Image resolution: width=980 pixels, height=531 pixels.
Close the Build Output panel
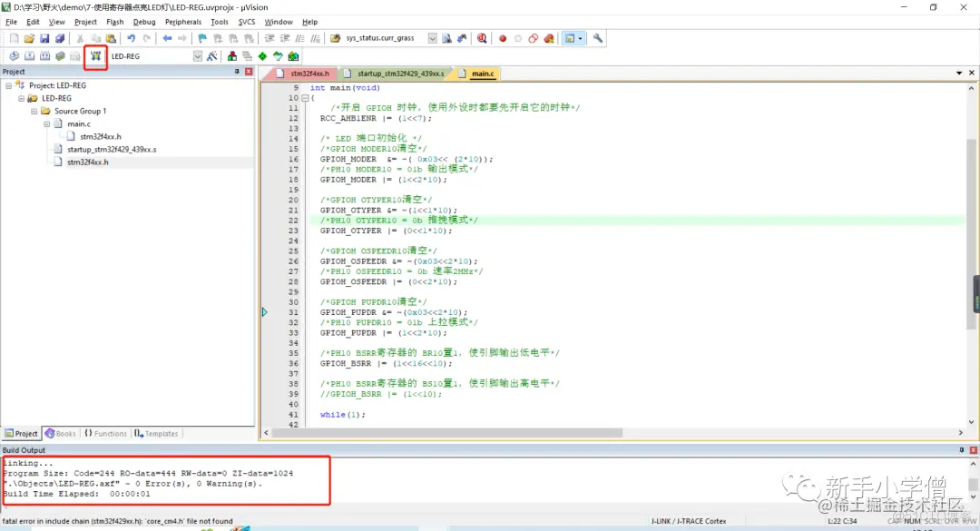click(973, 450)
